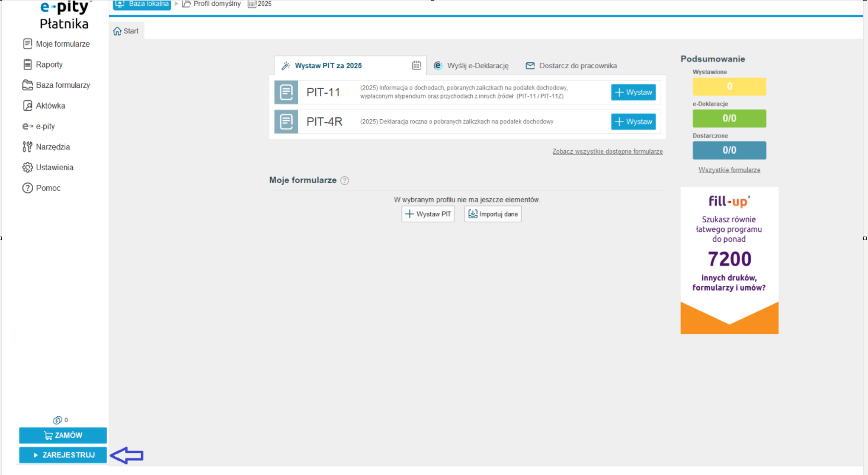Open Zobacz wszystkie dostępne formularze link

pyautogui.click(x=607, y=151)
